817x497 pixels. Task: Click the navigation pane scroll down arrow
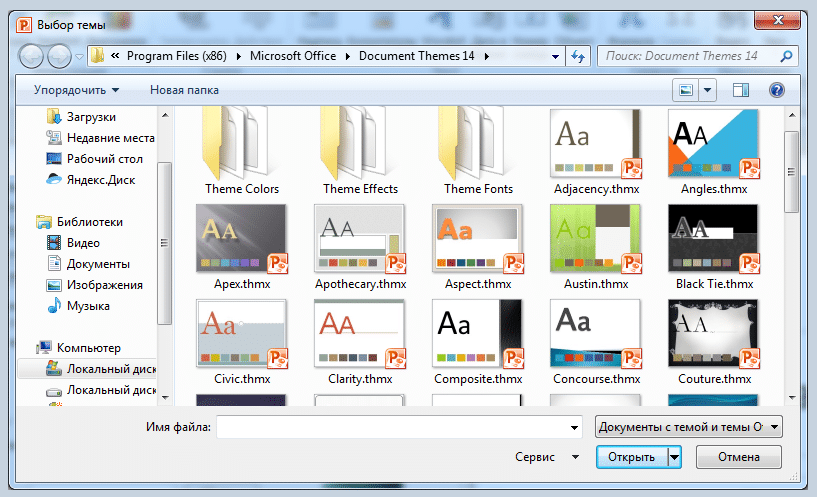pyautogui.click(x=165, y=397)
